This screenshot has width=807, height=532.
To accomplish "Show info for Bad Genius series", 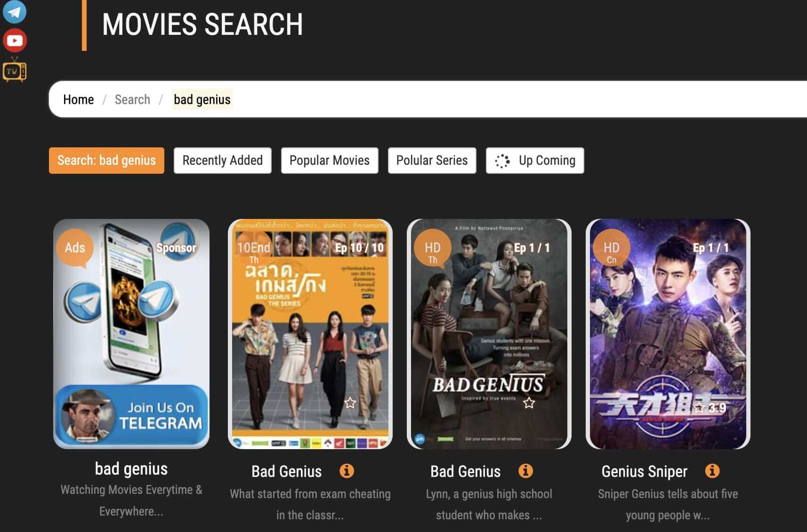I will point(347,471).
